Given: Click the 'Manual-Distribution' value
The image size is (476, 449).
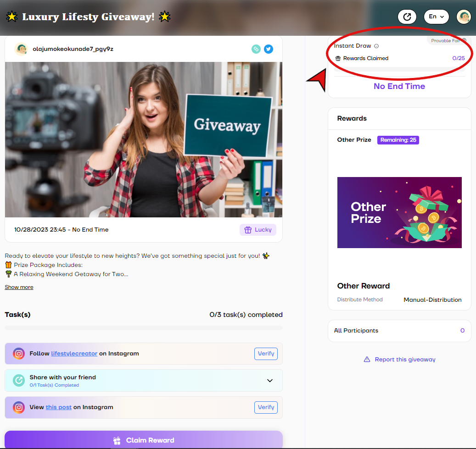Looking at the screenshot, I should point(432,300).
